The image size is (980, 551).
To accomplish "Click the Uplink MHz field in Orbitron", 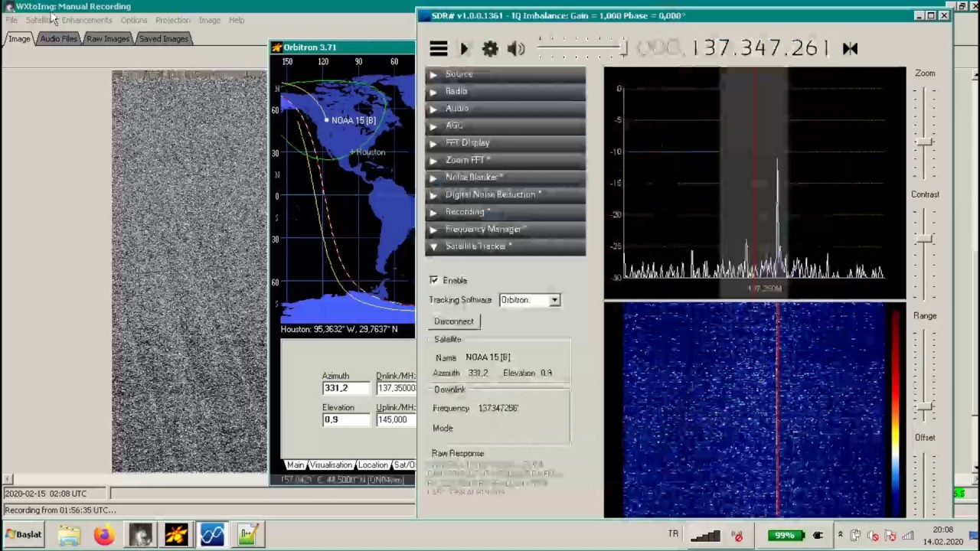I will pos(396,419).
